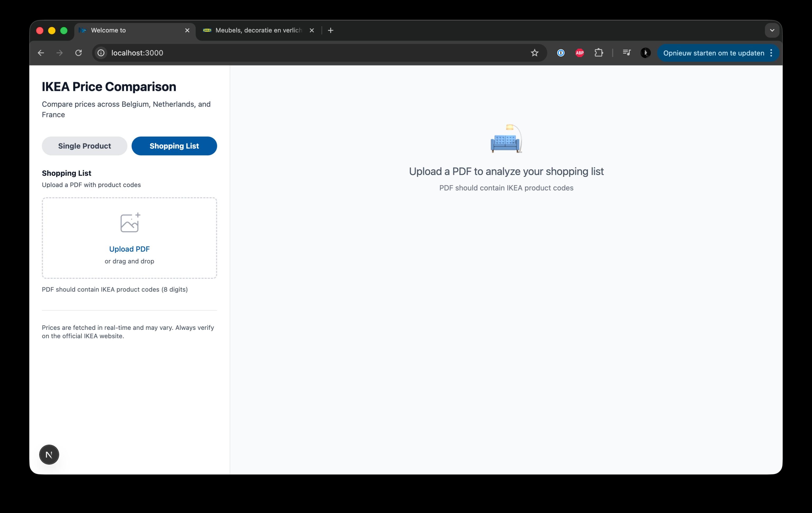Click the image upload icon in dropzone

[130, 223]
